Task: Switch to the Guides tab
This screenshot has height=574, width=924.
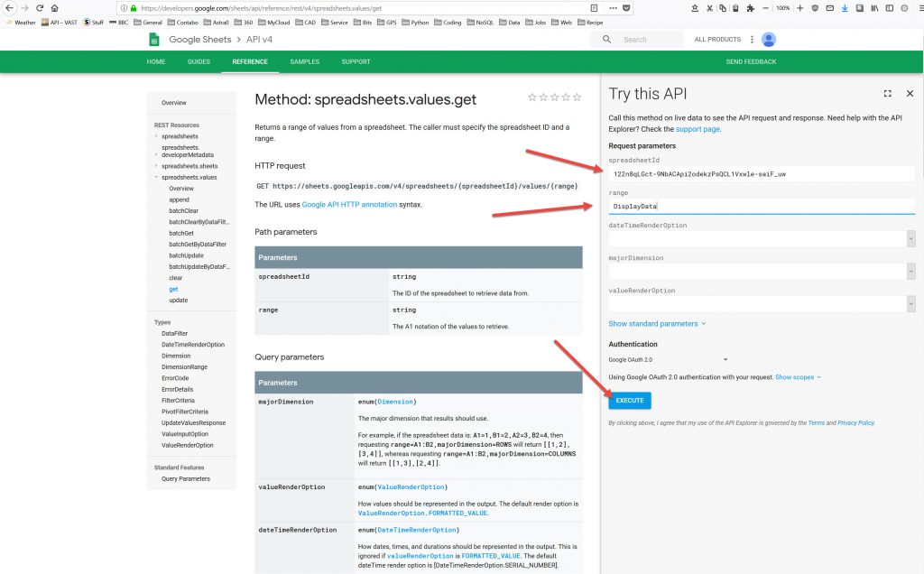Action: [199, 62]
